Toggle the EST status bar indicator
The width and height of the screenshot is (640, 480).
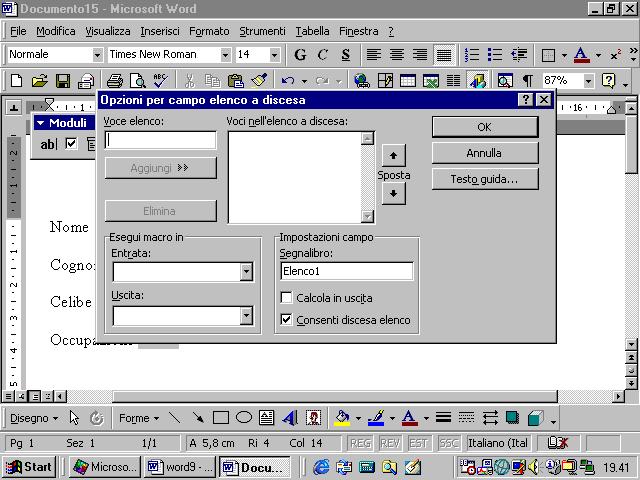point(418,443)
